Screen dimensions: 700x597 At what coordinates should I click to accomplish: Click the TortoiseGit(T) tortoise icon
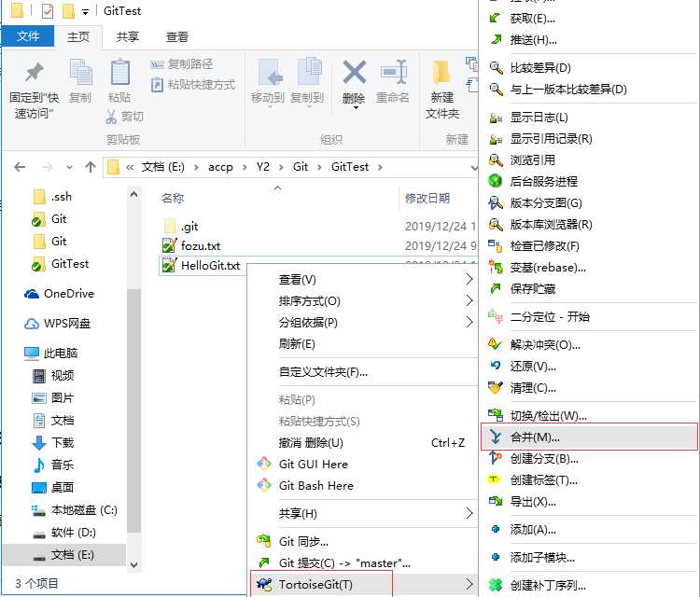[265, 584]
